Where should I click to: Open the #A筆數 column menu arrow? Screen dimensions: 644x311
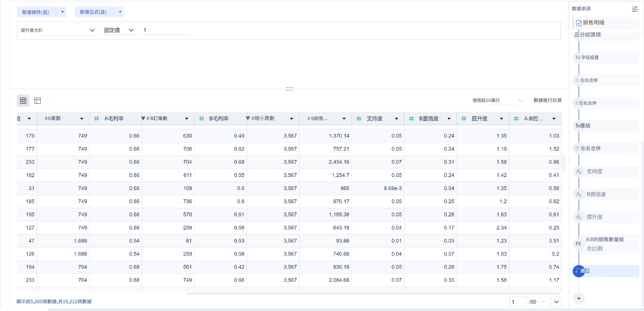(x=82, y=119)
